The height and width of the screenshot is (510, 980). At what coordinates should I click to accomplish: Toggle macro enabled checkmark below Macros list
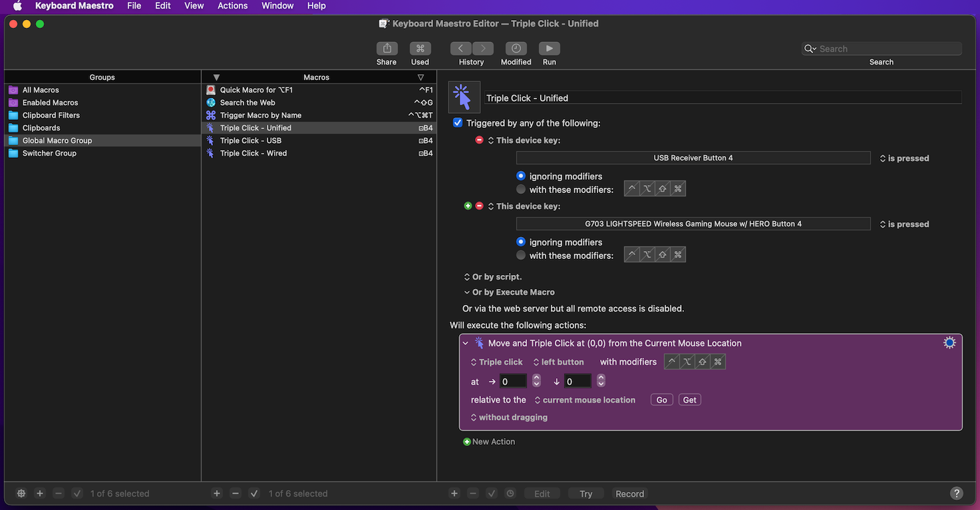[253, 493]
